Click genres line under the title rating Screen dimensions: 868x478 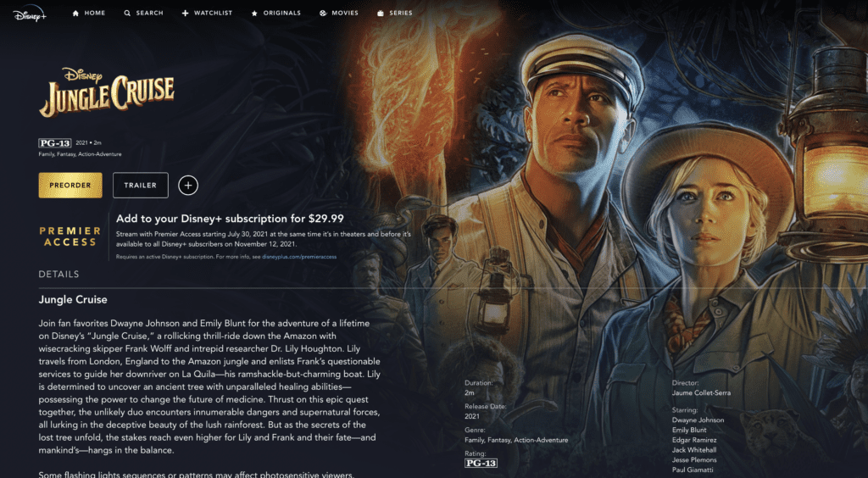tap(81, 154)
